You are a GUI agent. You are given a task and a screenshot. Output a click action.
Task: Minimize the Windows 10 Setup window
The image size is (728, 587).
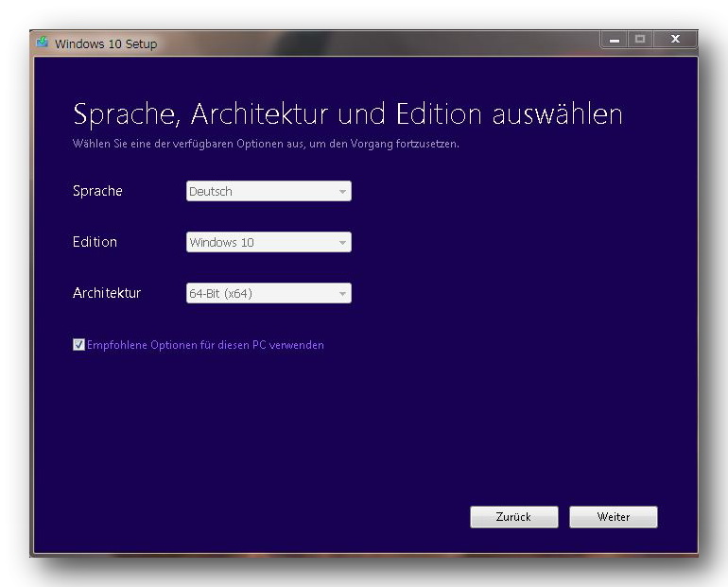point(615,40)
